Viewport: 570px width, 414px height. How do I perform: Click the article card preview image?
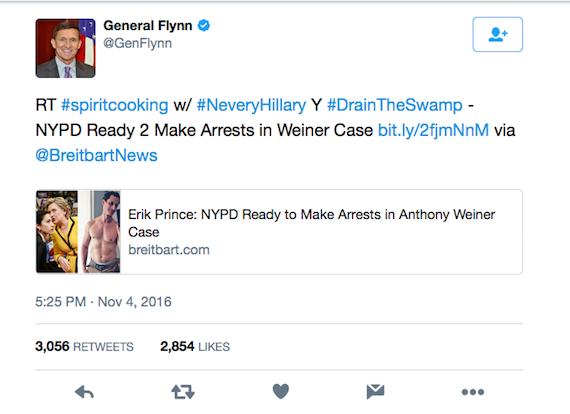point(78,232)
